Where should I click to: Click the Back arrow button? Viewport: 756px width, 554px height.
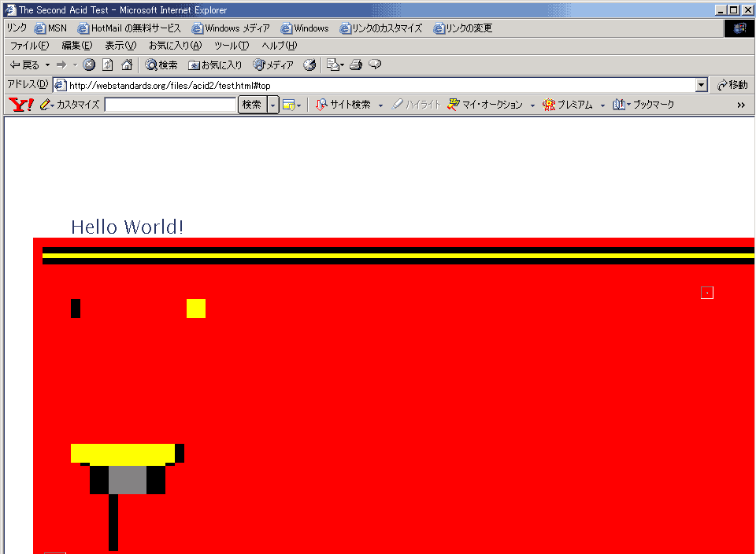24,65
